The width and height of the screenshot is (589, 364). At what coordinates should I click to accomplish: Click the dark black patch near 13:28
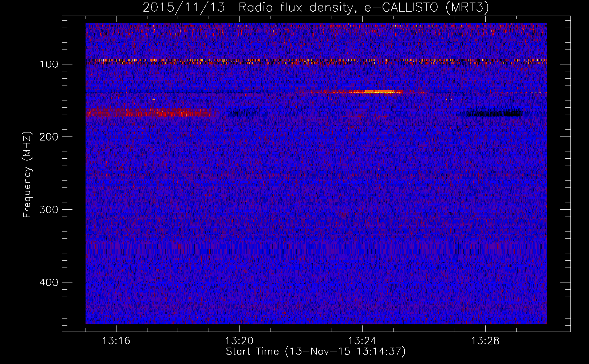tap(494, 113)
